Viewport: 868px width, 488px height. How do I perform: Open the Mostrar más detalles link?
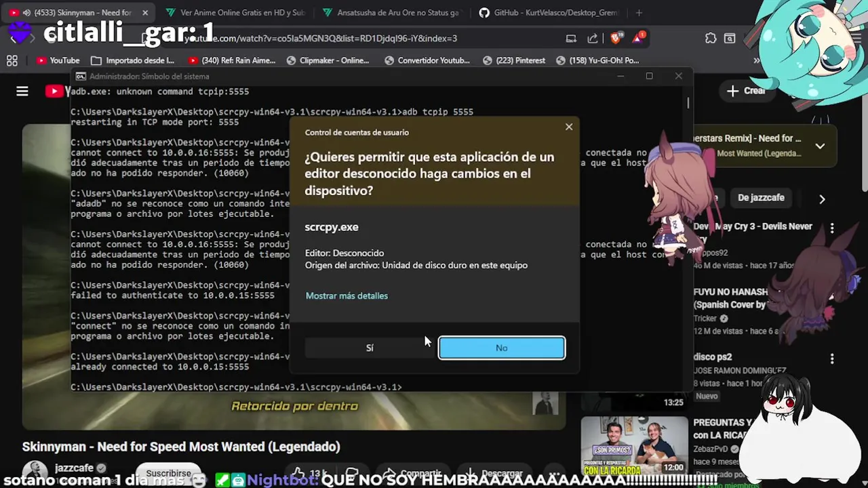[347, 296]
